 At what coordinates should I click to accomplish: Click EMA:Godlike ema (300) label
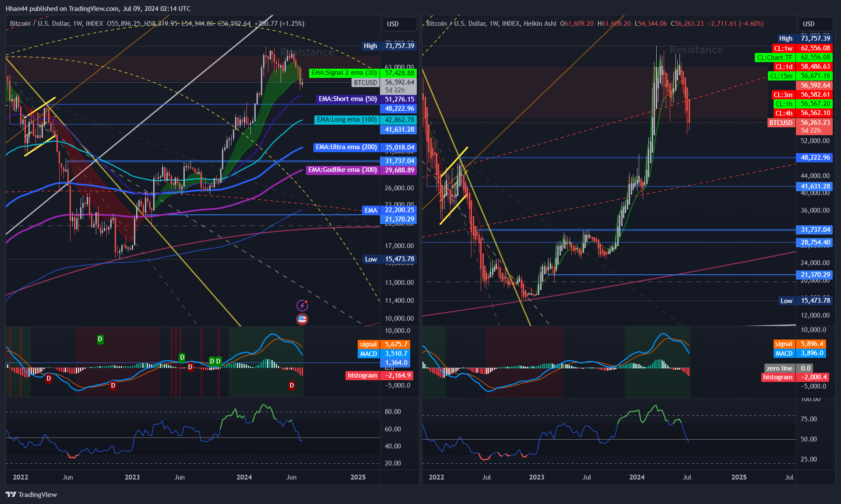click(x=343, y=170)
